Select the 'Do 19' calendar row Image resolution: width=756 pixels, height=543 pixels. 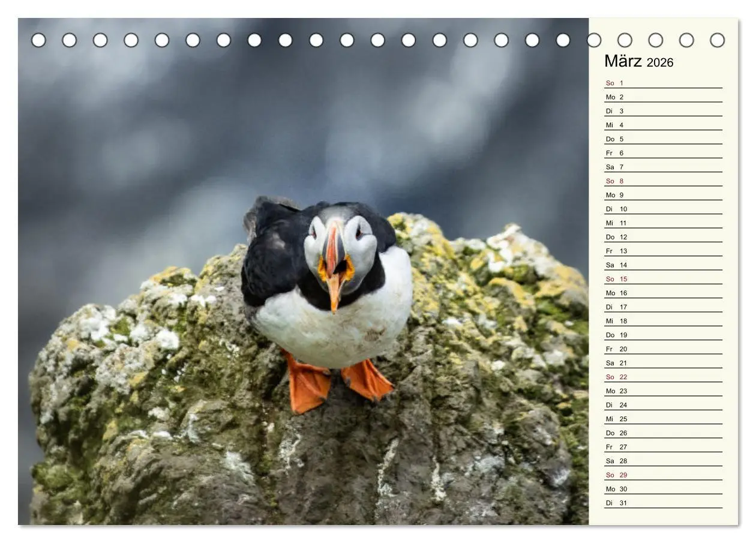point(663,335)
